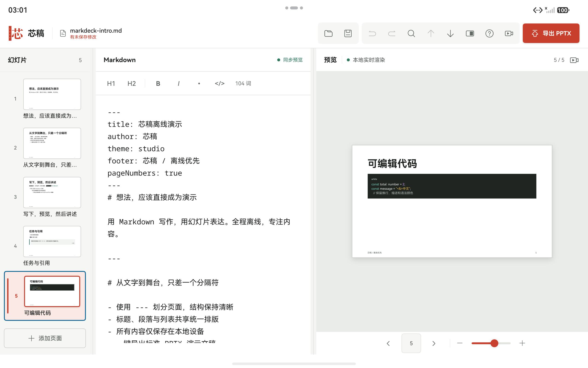The height and width of the screenshot is (368, 588).
Task: Click the 03:01 clock in the status bar
Action: tap(18, 10)
